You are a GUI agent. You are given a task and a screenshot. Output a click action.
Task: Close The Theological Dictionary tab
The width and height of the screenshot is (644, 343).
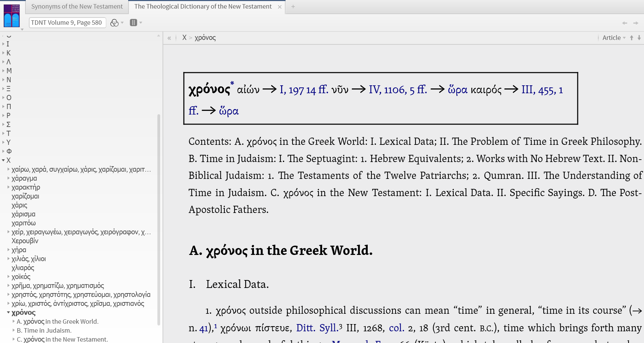pyautogui.click(x=280, y=7)
